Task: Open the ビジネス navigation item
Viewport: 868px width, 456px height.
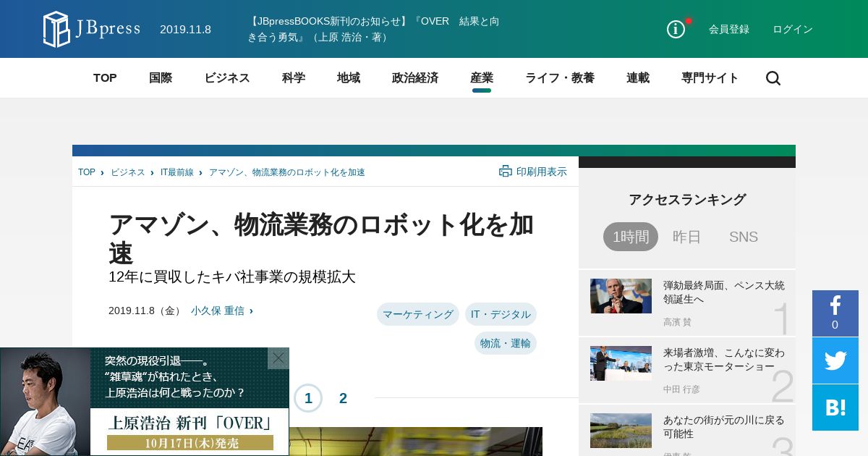Action: (227, 78)
